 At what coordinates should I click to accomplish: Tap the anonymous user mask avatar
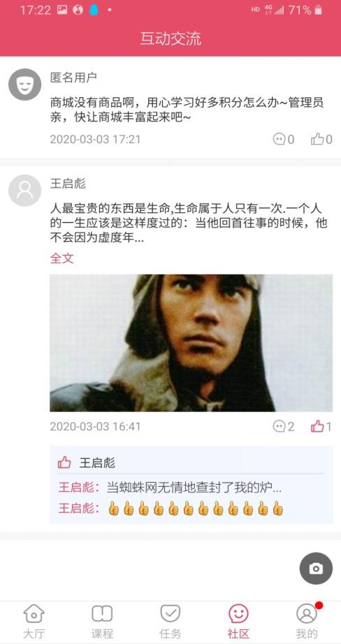point(24,85)
